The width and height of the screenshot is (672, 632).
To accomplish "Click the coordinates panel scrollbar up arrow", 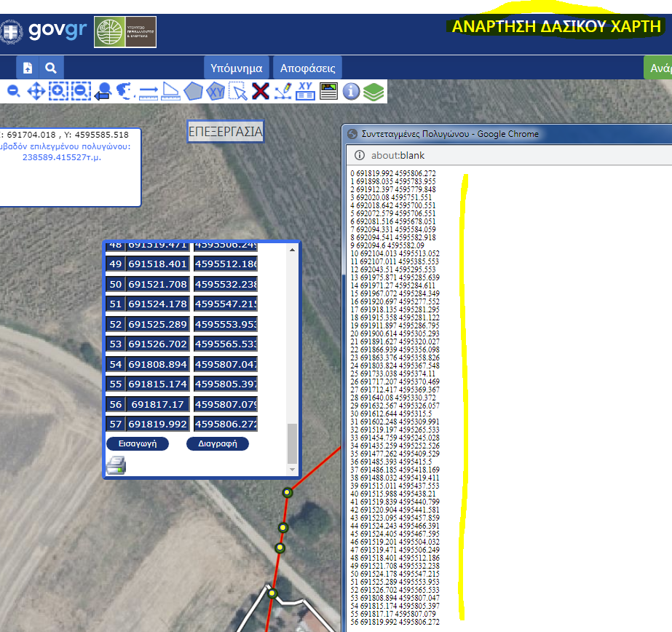I will tap(293, 250).
